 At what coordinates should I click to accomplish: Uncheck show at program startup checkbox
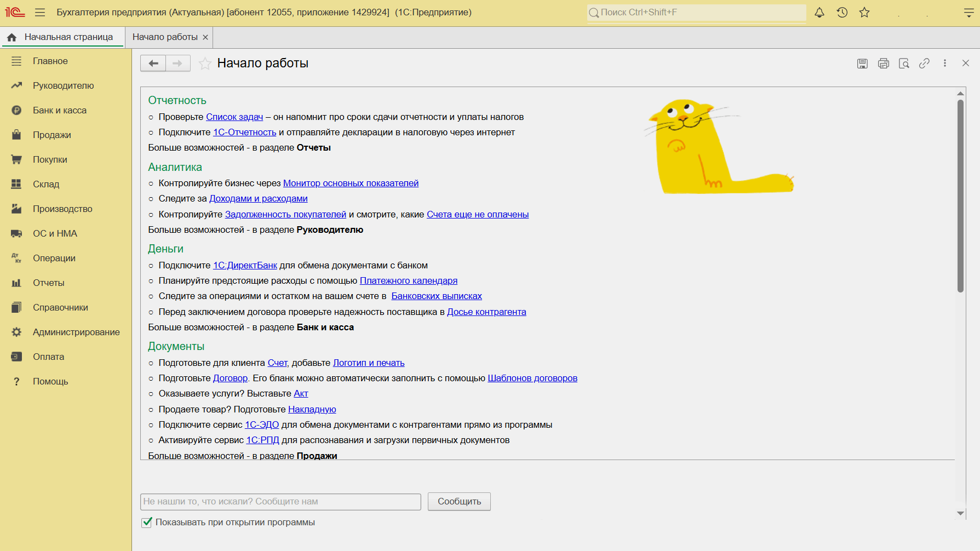tap(147, 523)
